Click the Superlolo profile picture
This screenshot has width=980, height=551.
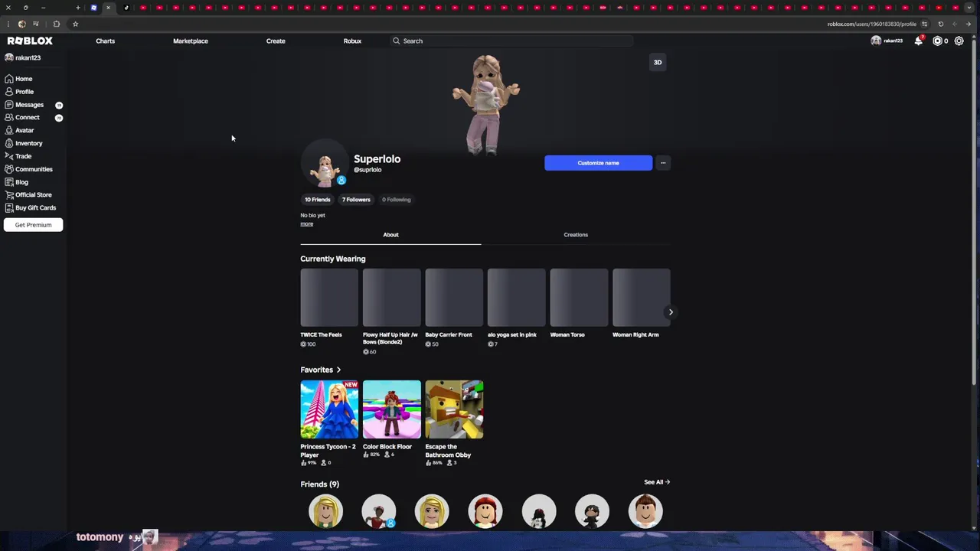(325, 165)
